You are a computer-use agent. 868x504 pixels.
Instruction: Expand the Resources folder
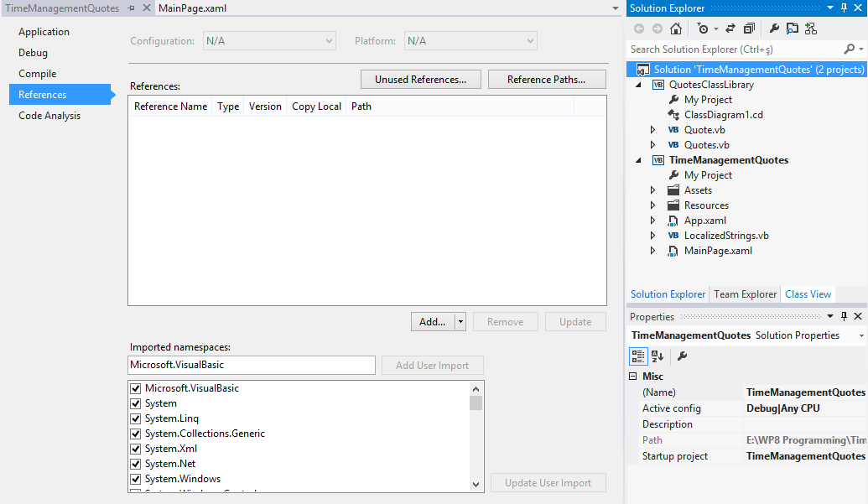(652, 205)
